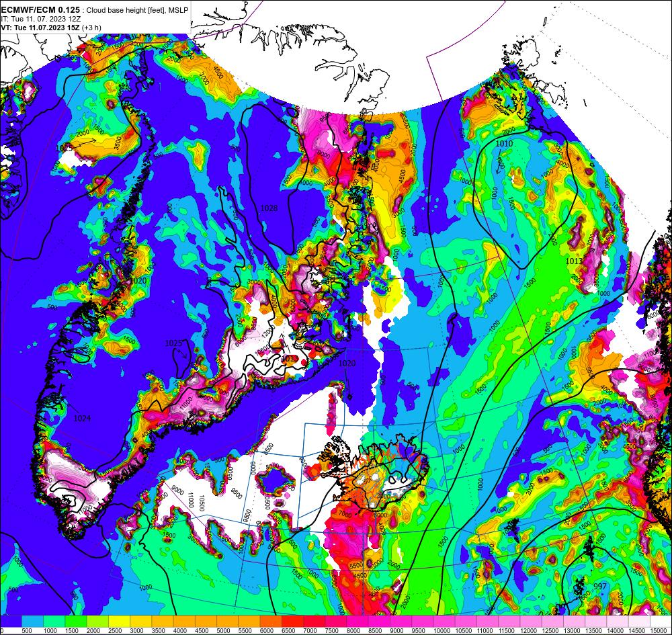Click the 1000–1500 ft turquoise legend swatch
Viewport: 672px width, 635px height.
coord(54,622)
